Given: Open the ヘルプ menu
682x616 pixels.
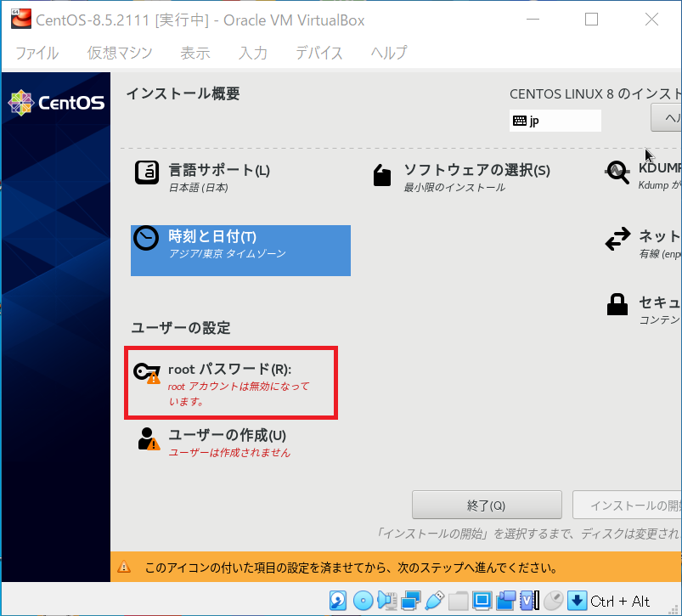Looking at the screenshot, I should 389,53.
